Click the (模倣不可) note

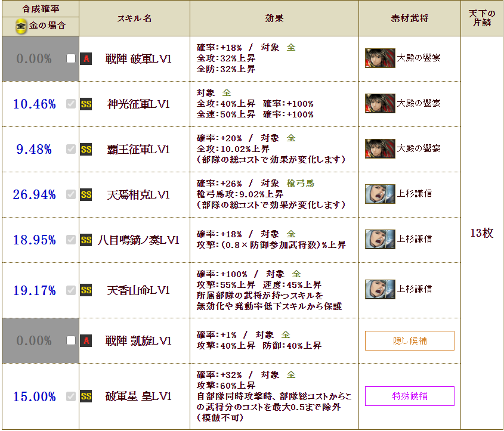[221, 417]
